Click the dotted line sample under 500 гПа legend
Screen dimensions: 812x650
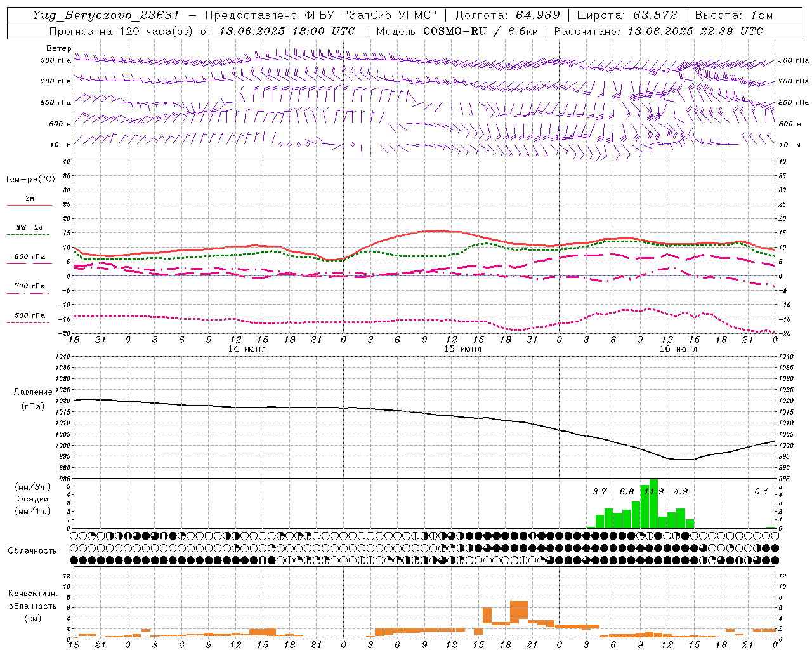[30, 322]
